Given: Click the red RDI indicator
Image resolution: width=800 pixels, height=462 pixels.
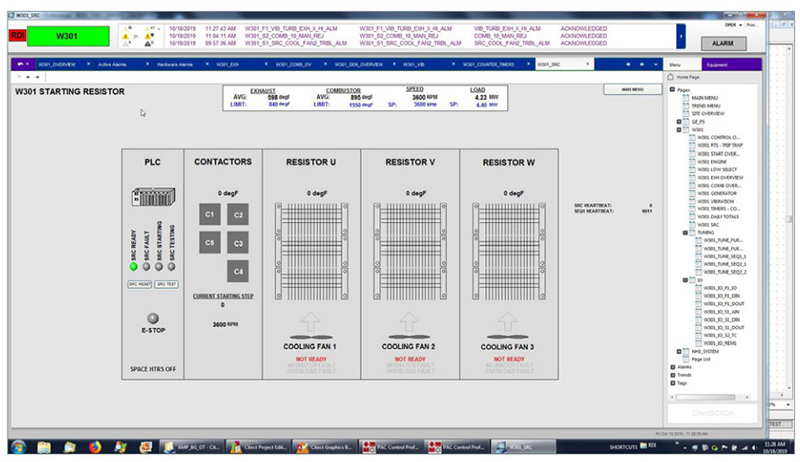Looking at the screenshot, I should (18, 36).
